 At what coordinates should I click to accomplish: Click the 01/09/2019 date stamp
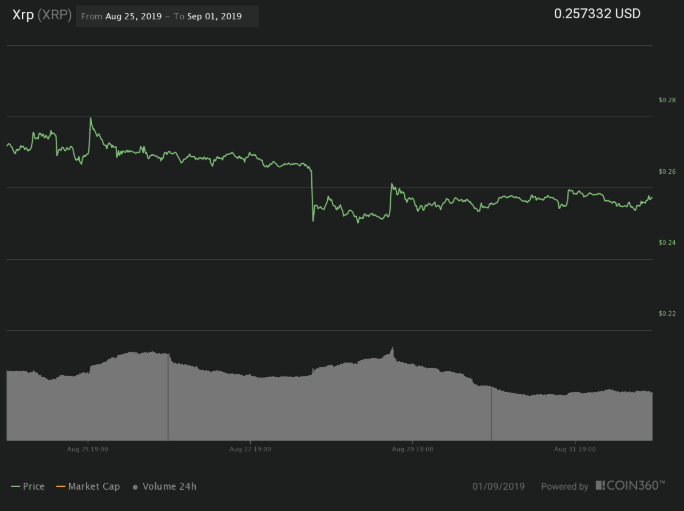pyautogui.click(x=498, y=487)
